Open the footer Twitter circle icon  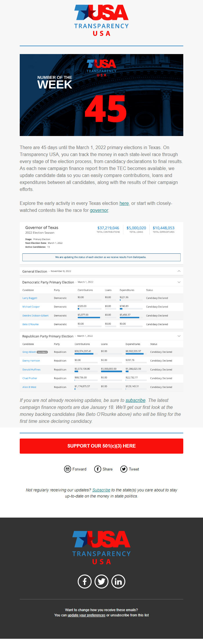coord(101,582)
